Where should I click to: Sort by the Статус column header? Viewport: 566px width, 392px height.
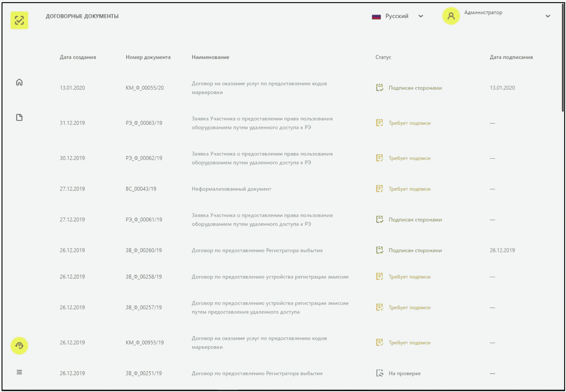click(x=383, y=57)
